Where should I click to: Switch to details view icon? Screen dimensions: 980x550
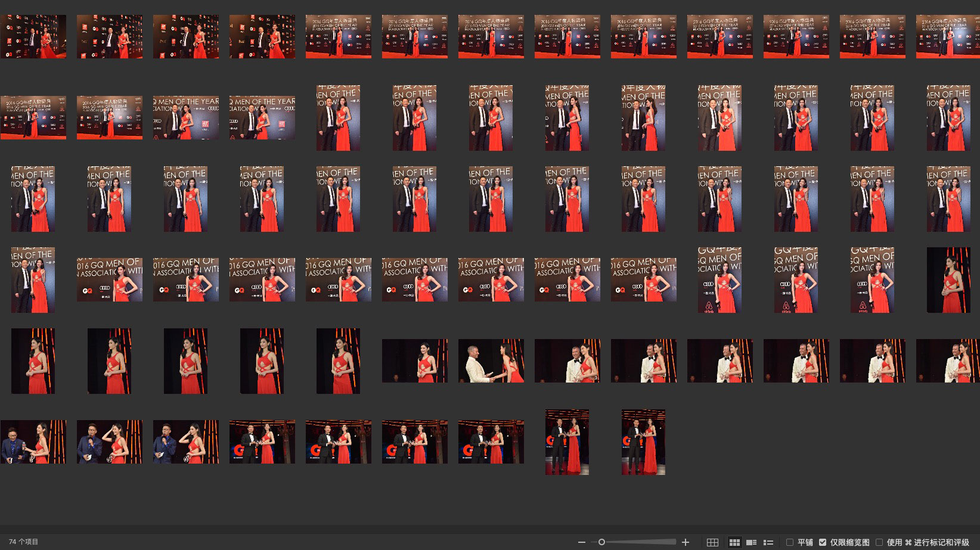pos(752,542)
